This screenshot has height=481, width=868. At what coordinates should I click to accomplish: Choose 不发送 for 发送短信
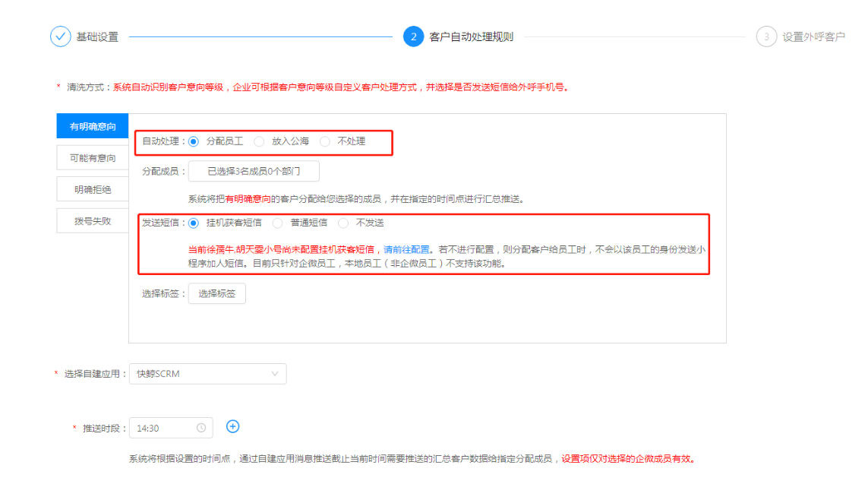coord(342,223)
